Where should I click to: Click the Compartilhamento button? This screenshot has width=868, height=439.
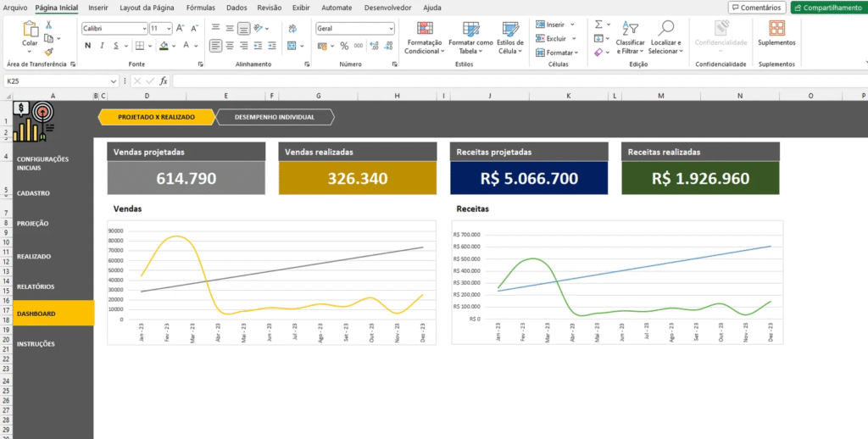pyautogui.click(x=828, y=8)
